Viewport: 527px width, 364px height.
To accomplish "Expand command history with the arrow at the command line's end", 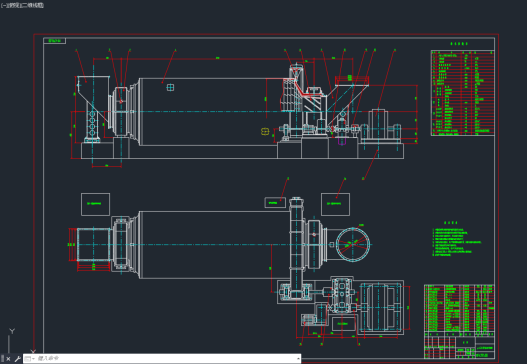I will (x=298, y=359).
